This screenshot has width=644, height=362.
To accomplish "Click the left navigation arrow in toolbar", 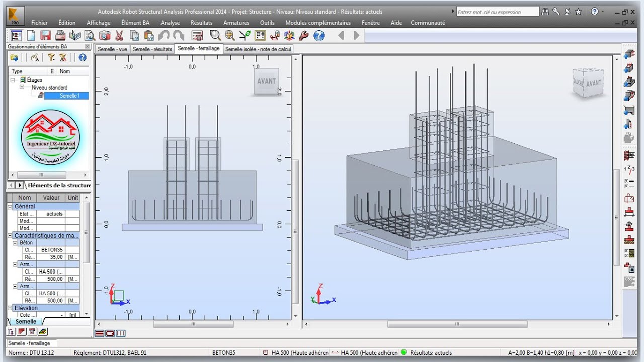I will (341, 35).
